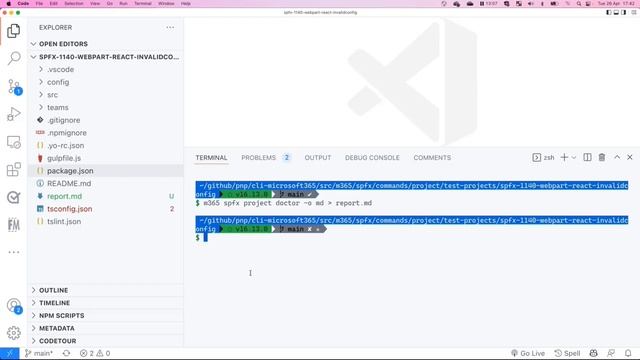Open the FM extension view
640x360 pixels.
pos(13,224)
